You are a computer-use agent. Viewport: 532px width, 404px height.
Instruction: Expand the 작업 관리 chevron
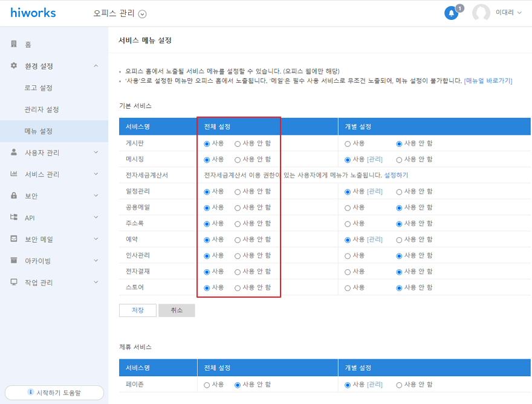pos(96,282)
